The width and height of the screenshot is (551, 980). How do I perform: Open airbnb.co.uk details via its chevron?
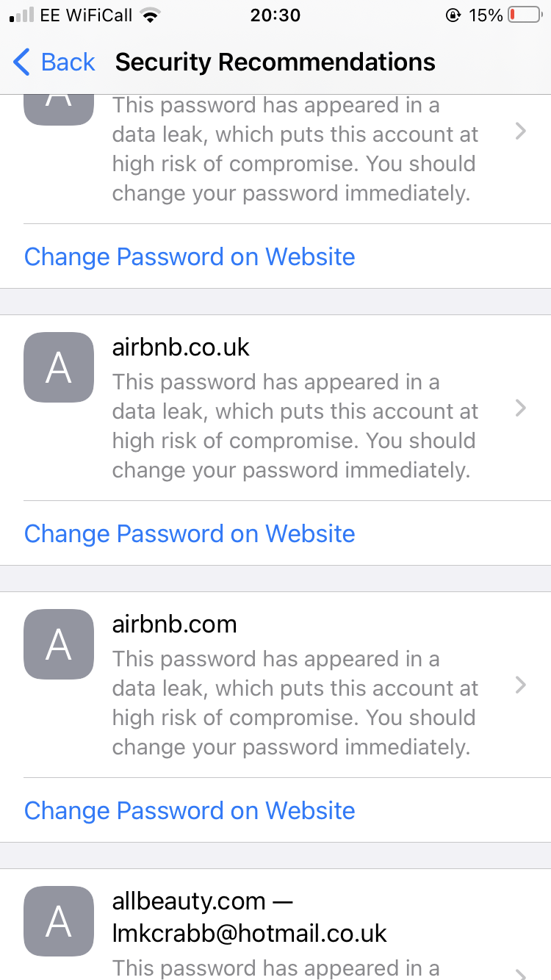(520, 408)
